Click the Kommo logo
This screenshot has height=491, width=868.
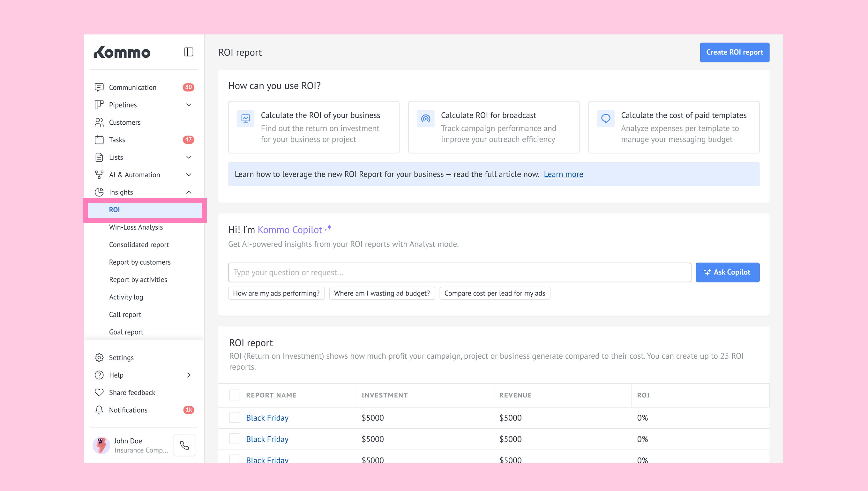[122, 52]
